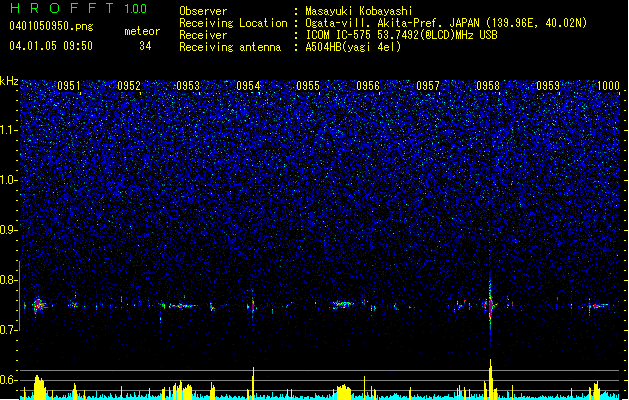Image resolution: width=629 pixels, height=400 pixels.
Task: Click the observer name Masayuki Kobayashi
Action: [x=359, y=11]
